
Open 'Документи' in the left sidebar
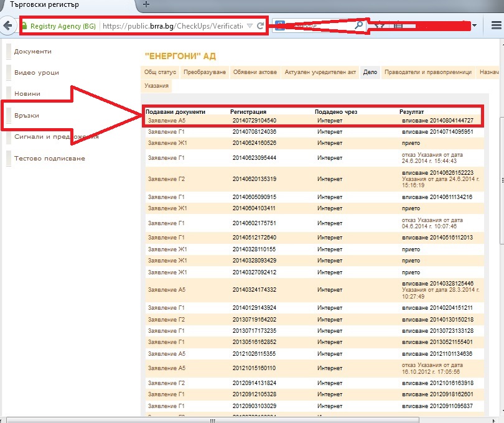(x=33, y=52)
